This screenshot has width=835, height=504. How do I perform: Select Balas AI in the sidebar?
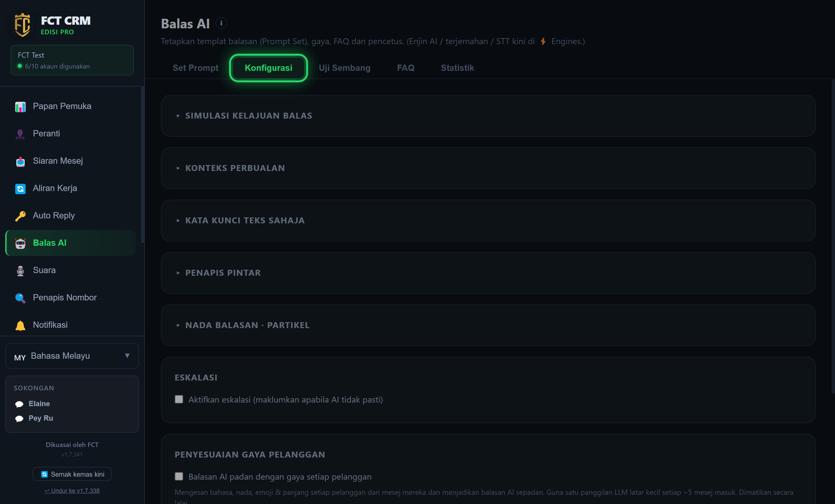click(71, 243)
